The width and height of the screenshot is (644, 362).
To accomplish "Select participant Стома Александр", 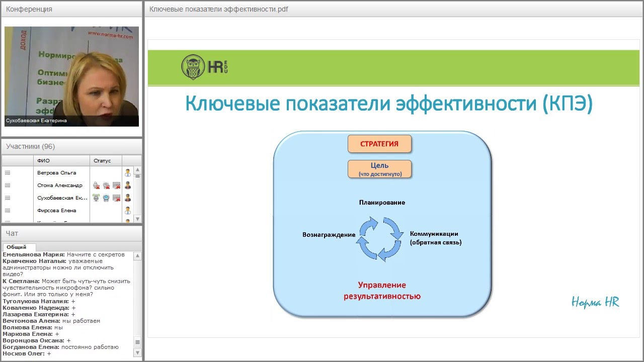I will (x=59, y=185).
